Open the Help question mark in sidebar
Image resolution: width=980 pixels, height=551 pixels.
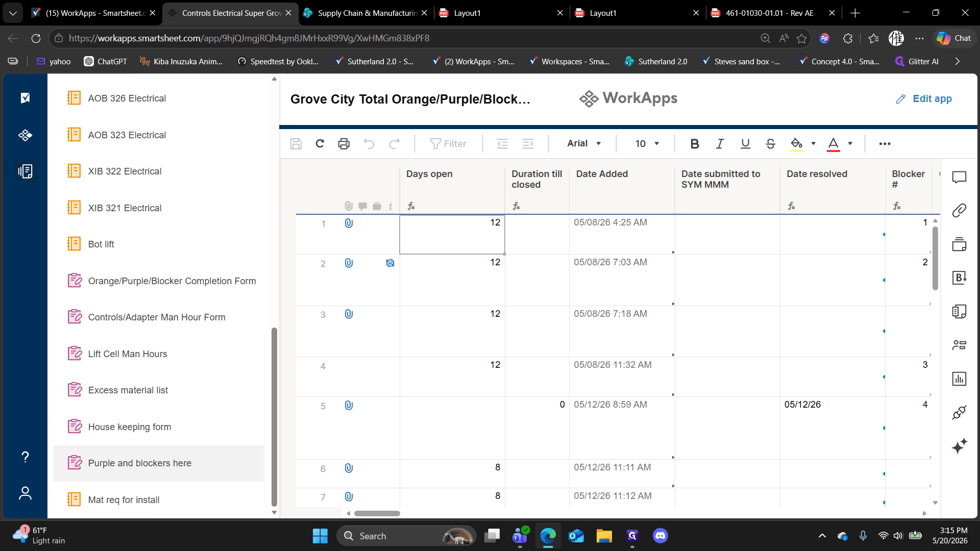coord(25,457)
